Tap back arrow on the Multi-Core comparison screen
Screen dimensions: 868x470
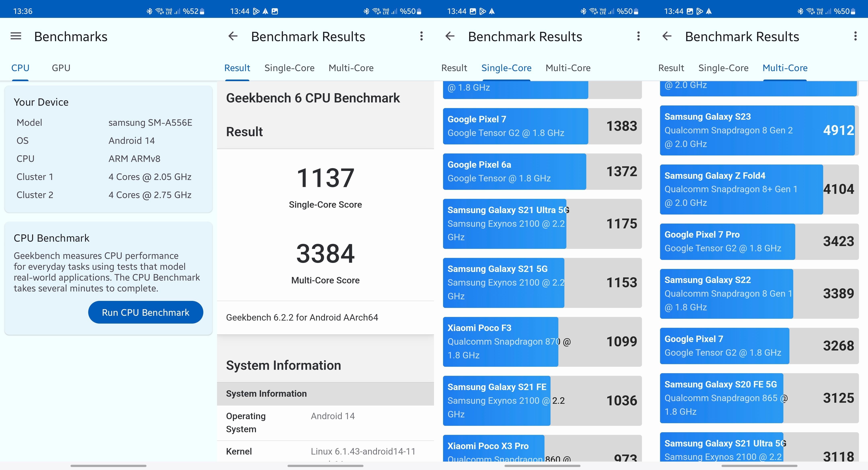pyautogui.click(x=667, y=36)
